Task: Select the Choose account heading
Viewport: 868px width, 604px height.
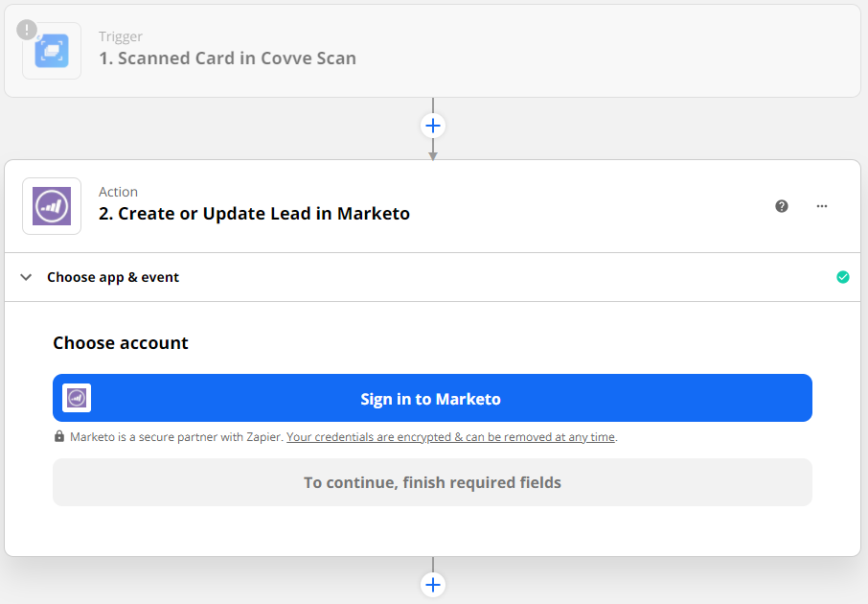Action: click(121, 343)
